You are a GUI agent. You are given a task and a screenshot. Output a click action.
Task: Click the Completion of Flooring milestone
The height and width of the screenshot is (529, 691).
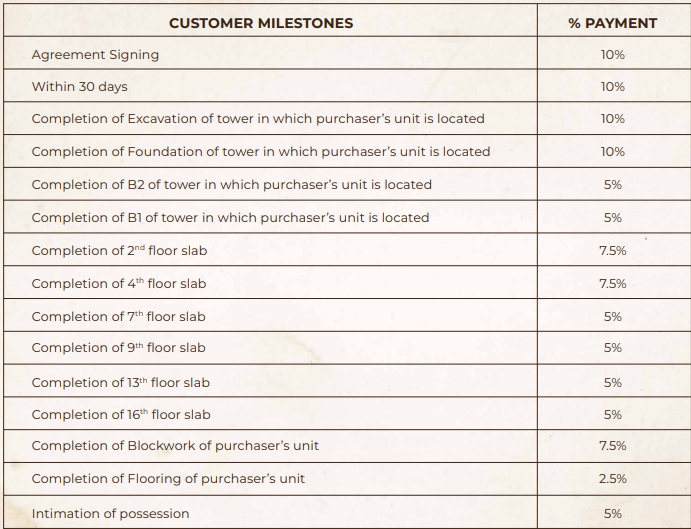point(168,479)
